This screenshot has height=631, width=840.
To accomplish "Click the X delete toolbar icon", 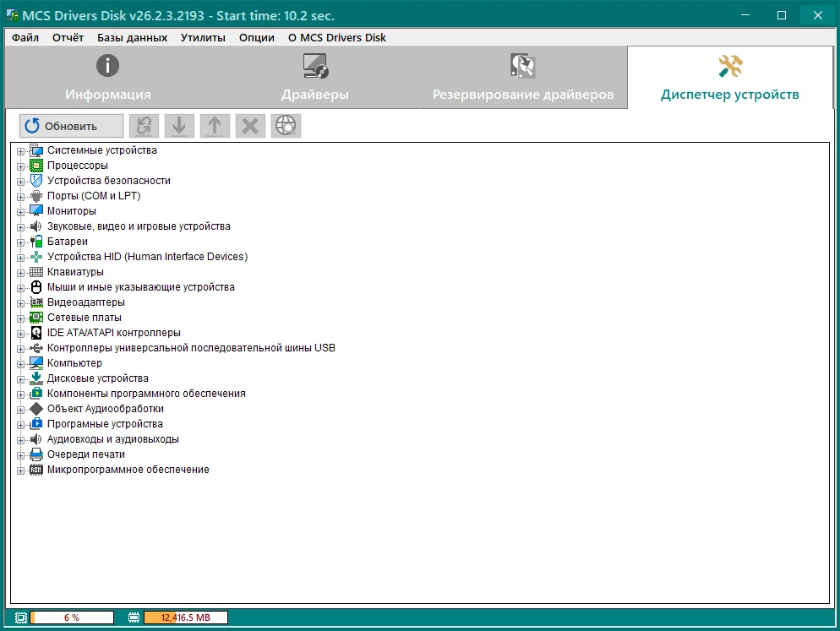I will tap(250, 126).
